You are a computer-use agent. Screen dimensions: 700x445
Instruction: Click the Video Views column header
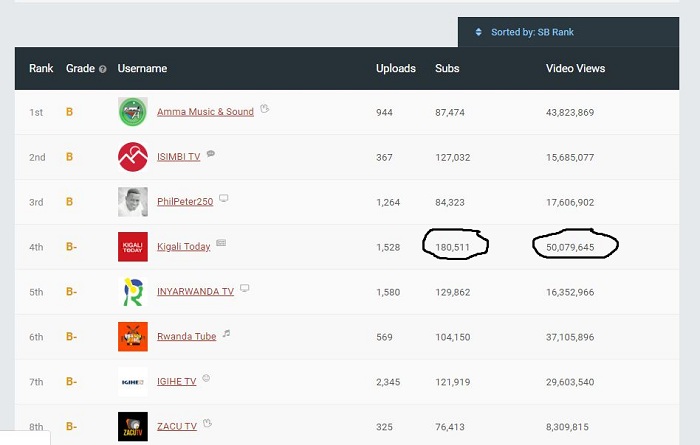coord(575,68)
